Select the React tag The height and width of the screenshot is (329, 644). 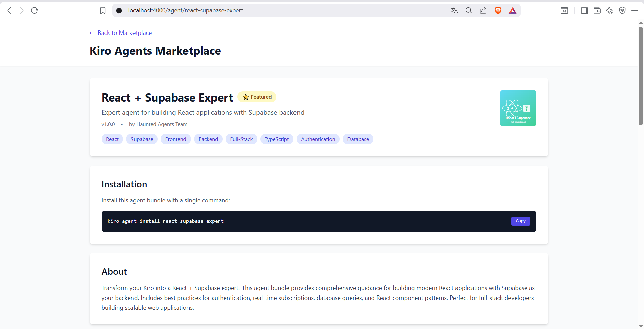[x=112, y=139]
